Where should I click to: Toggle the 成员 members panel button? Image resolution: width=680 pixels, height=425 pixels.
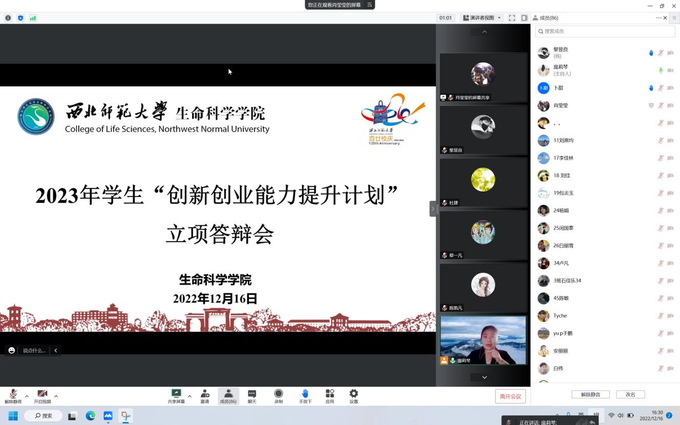227,395
